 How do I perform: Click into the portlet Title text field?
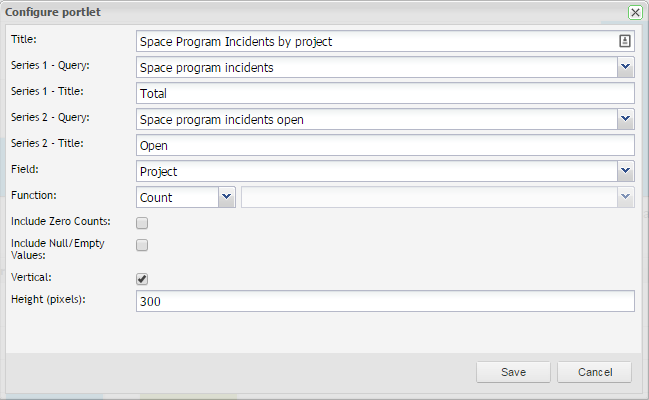click(x=375, y=41)
